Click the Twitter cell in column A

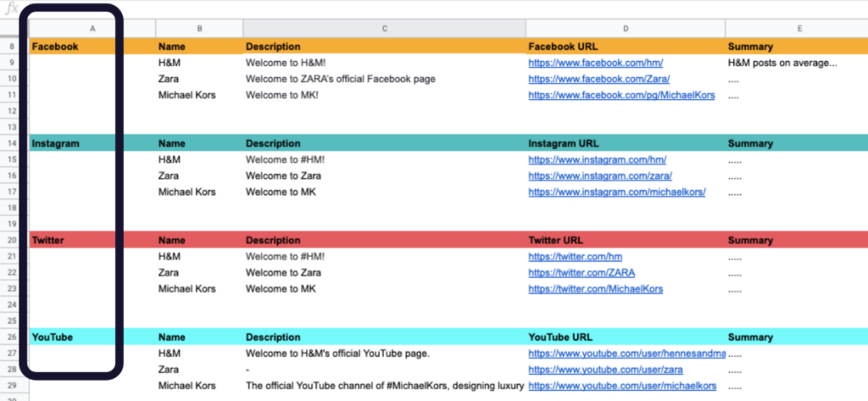[x=92, y=241]
